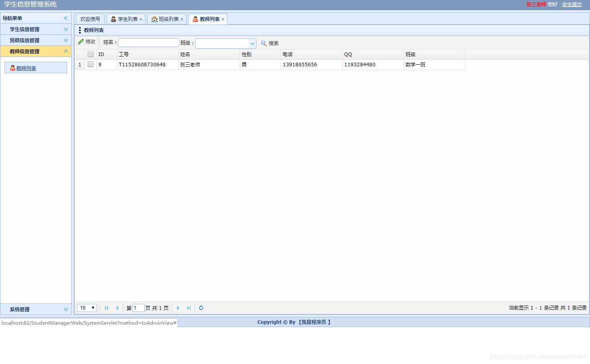The height and width of the screenshot is (364, 590).
Task: Check the row checkbox for ID 9
Action: tap(91, 64)
